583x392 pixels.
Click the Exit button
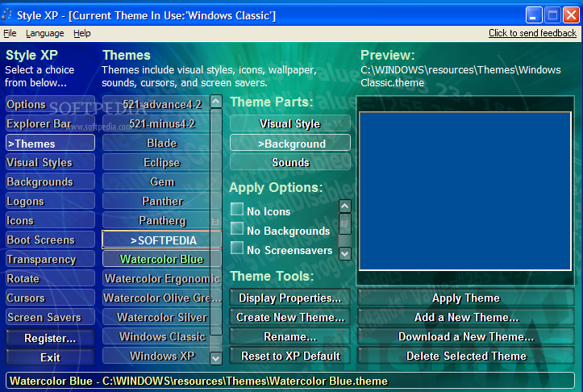tap(50, 357)
